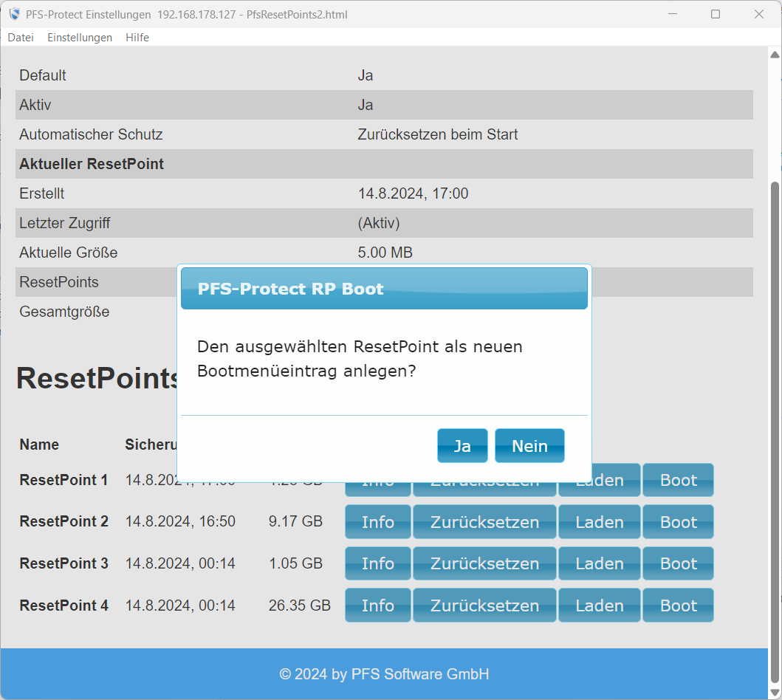Image resolution: width=782 pixels, height=700 pixels.
Task: Show Info for ResetPoint 4
Action: click(x=377, y=605)
